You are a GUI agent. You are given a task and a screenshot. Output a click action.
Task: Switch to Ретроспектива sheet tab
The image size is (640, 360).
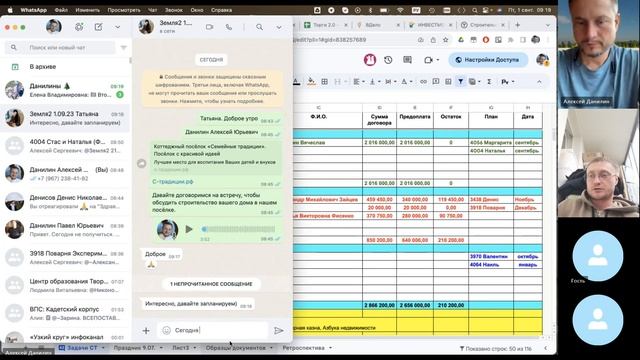point(304,348)
